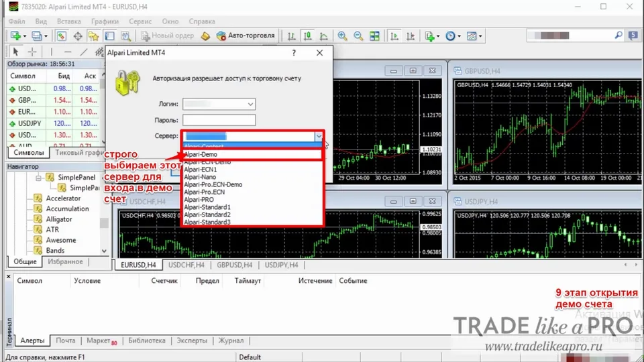The image size is (644, 362).
Task: Open chart templates icon
Action: tap(472, 36)
